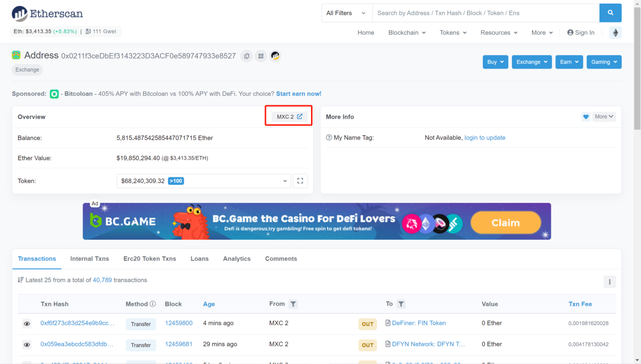Open the Gaming dropdown button
The image size is (641, 364).
604,62
